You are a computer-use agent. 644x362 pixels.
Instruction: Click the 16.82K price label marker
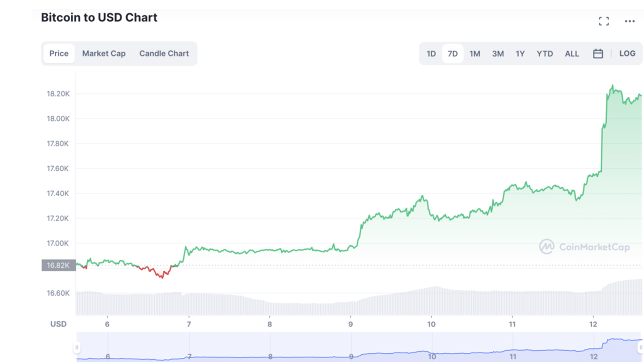(58, 265)
